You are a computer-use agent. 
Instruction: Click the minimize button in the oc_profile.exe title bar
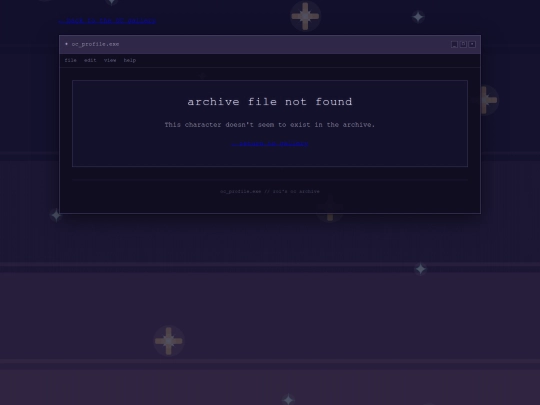click(x=454, y=44)
